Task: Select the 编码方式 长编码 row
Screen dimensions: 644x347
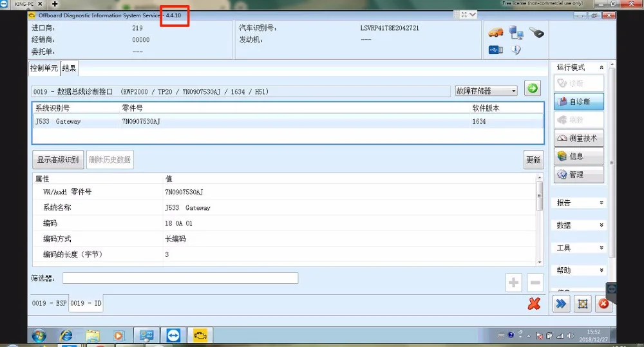Action: tap(284, 239)
